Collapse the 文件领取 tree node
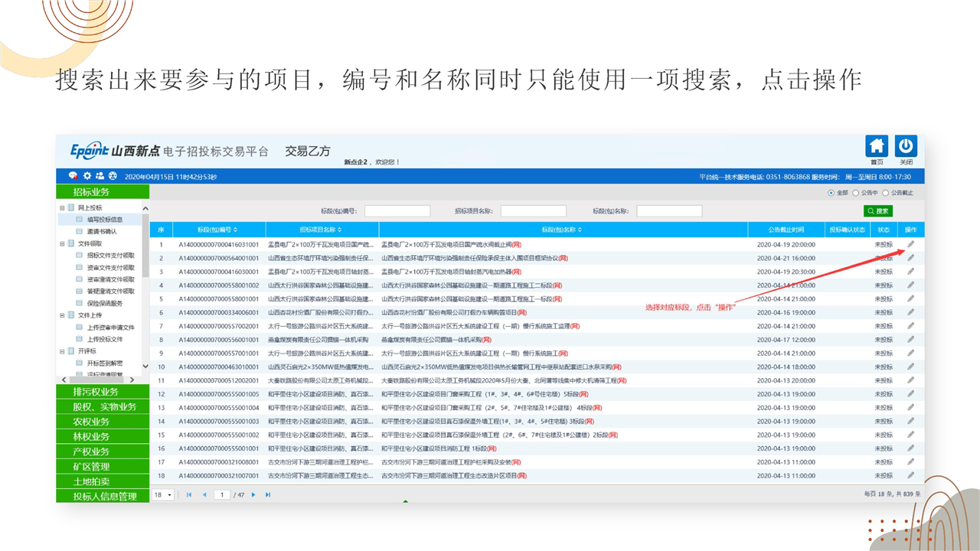Image resolution: width=980 pixels, height=551 pixels. pyautogui.click(x=62, y=243)
